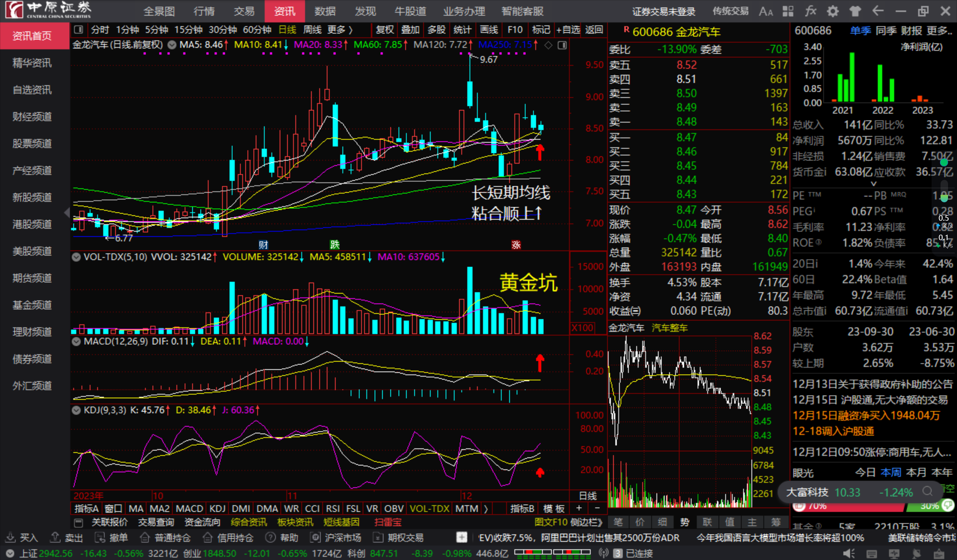
Task: Open 12月15日融资净买入 news link
Action: pos(866,416)
